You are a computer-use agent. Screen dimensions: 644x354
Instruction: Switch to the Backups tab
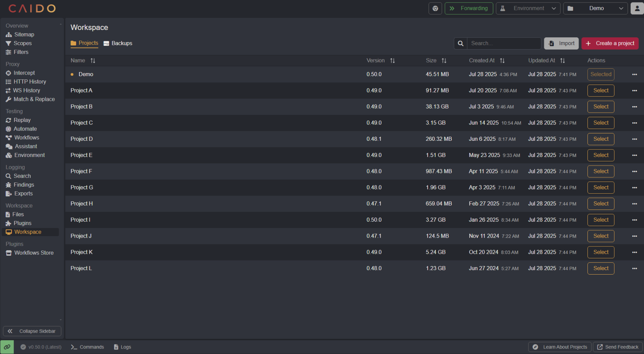coord(117,43)
